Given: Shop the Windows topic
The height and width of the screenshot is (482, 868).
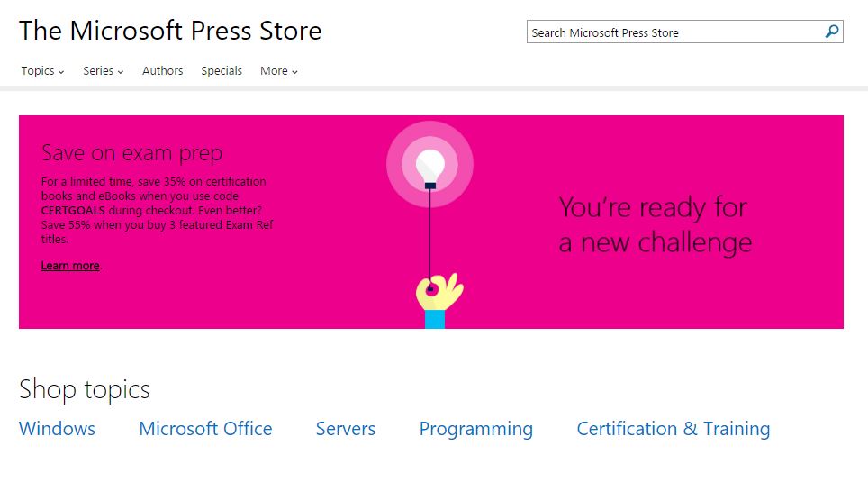Looking at the screenshot, I should click(x=57, y=429).
